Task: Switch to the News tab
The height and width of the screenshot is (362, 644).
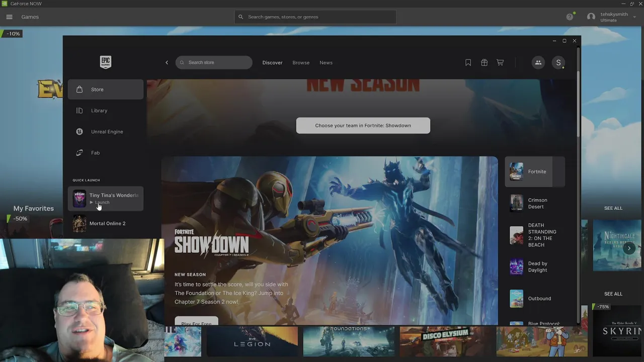Action: 326,62
